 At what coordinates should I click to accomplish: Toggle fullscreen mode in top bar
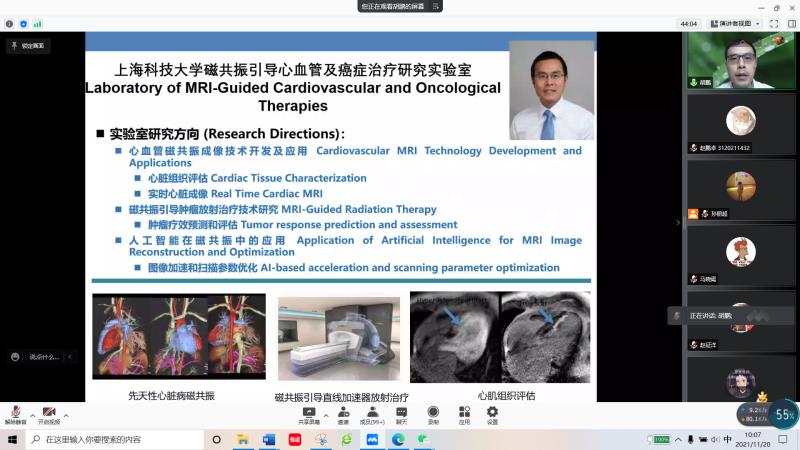coord(775,23)
